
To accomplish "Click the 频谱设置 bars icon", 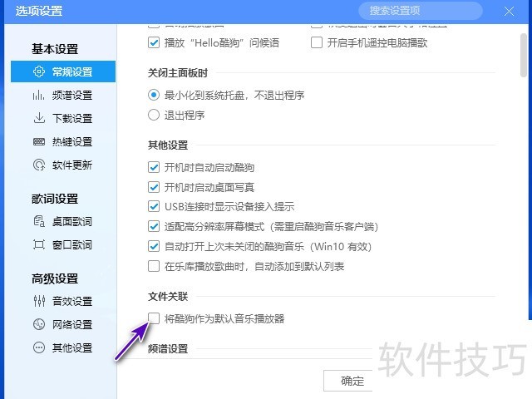I will 38,96.
